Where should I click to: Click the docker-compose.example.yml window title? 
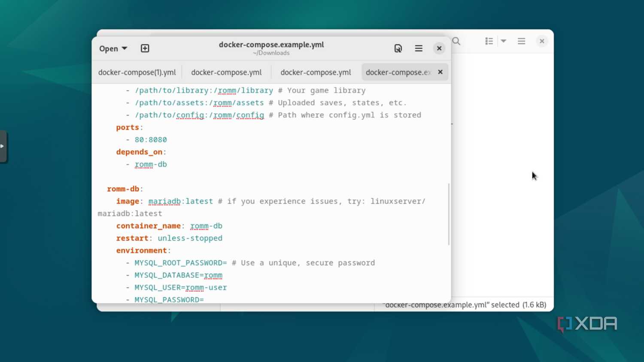coord(271,45)
